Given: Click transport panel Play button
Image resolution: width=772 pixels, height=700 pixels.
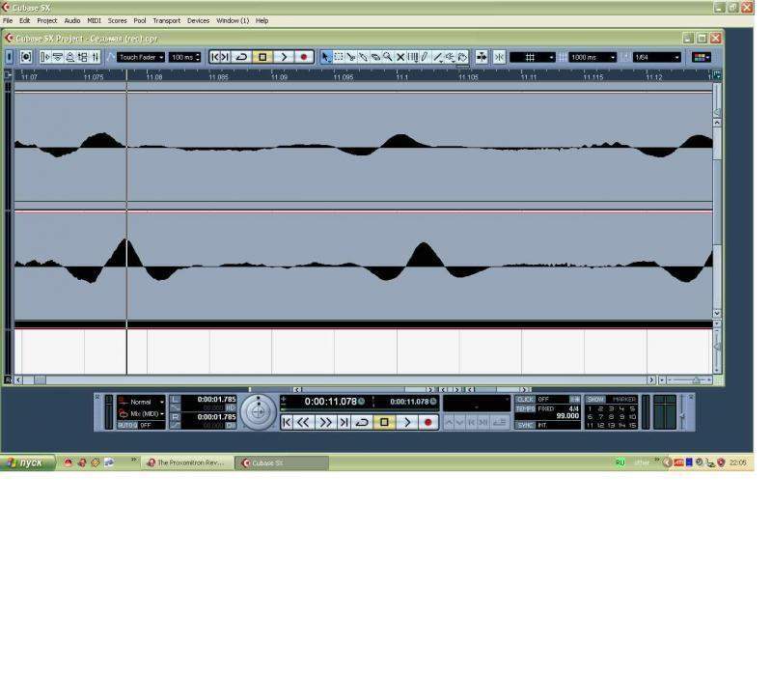Looking at the screenshot, I should 407,422.
